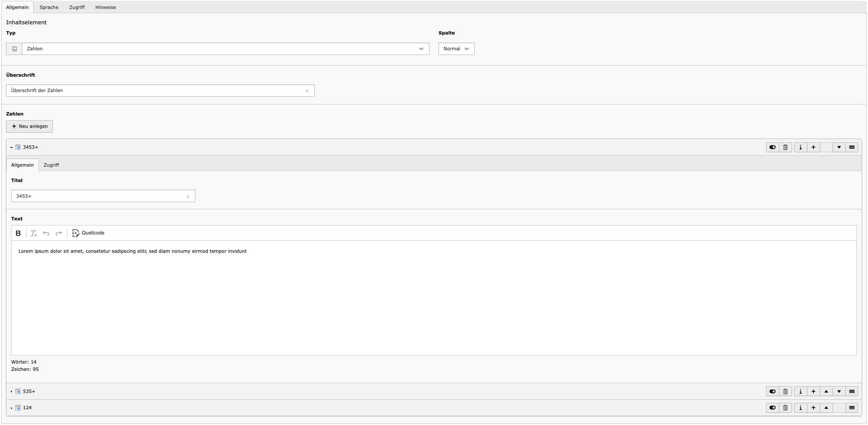Toggle visibility of the 3453+ record

772,147
